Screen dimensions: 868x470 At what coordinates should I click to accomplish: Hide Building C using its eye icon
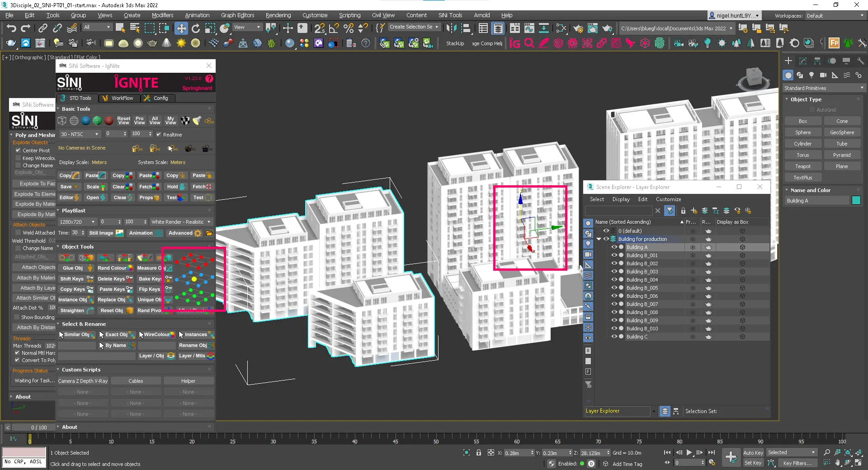(x=614, y=337)
